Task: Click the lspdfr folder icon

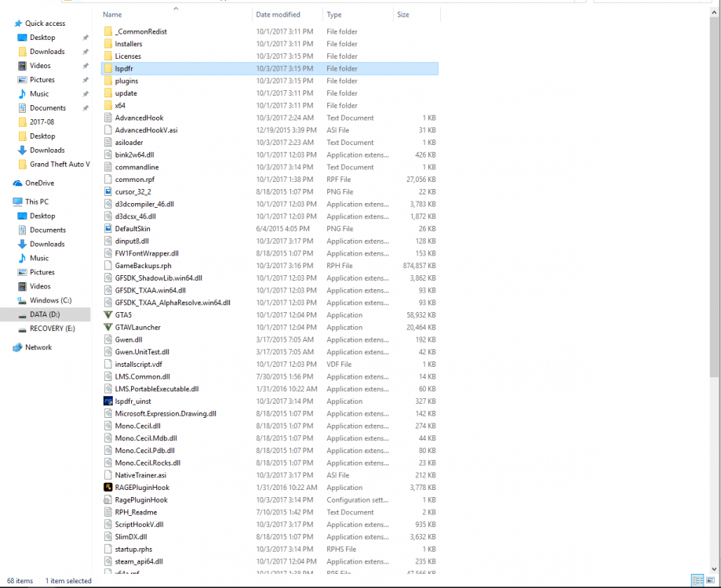Action: [x=108, y=68]
